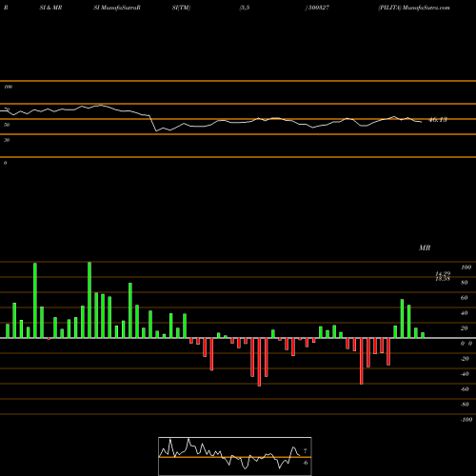
Task: Click the '(PILITA) MunafaSutra.com' title text
Action: pos(414,8)
